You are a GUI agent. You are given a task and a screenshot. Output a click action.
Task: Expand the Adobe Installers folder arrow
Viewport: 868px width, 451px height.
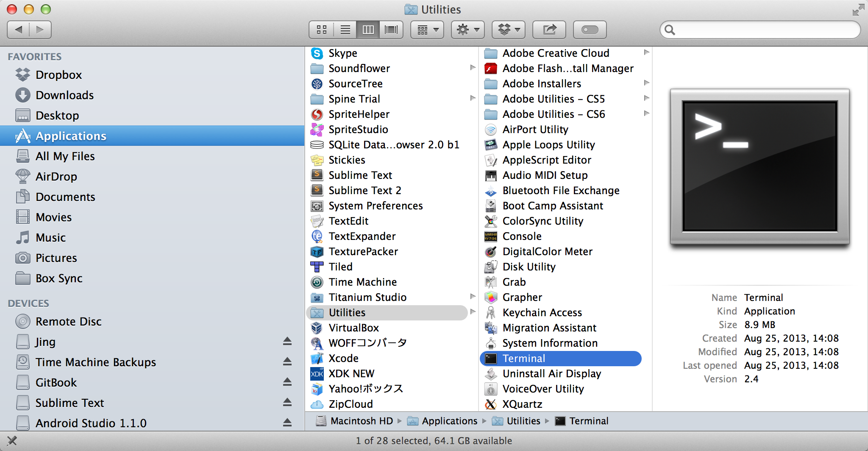(x=646, y=83)
